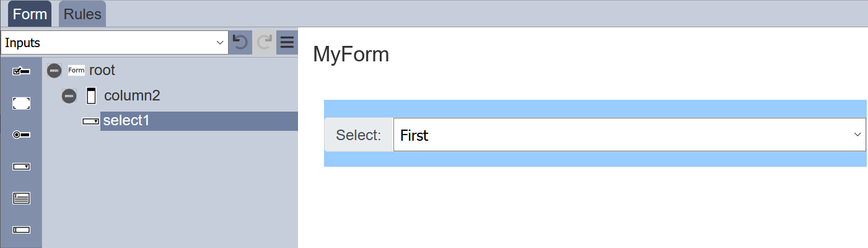Screen dimensions: 868x248
Task: Select the column2 tree item
Action: [132, 95]
